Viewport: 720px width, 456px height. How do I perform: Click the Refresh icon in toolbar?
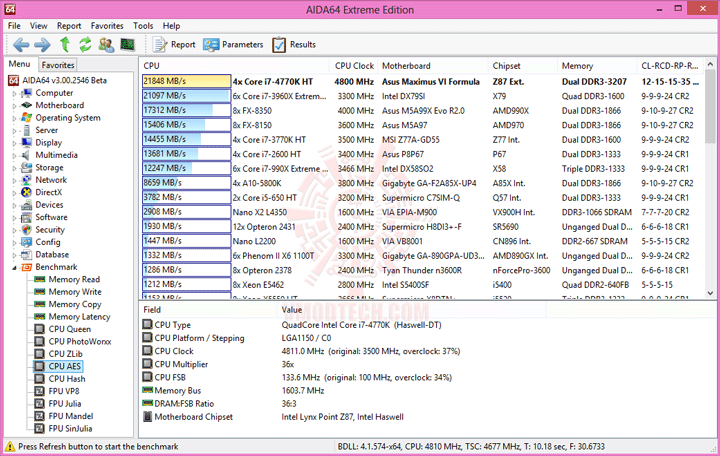[85, 45]
